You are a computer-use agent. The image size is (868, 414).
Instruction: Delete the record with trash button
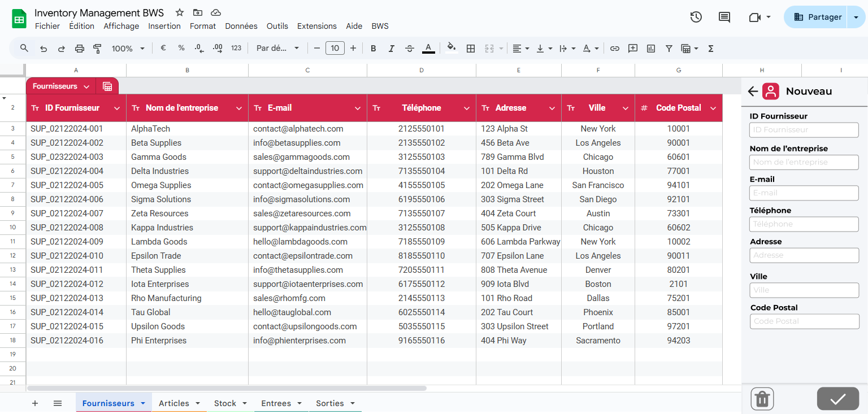click(x=762, y=399)
